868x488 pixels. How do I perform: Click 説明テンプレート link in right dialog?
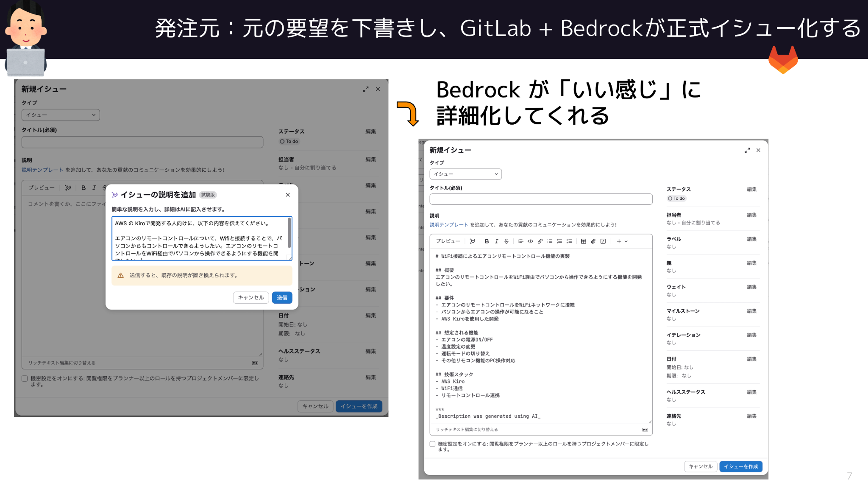(x=448, y=224)
